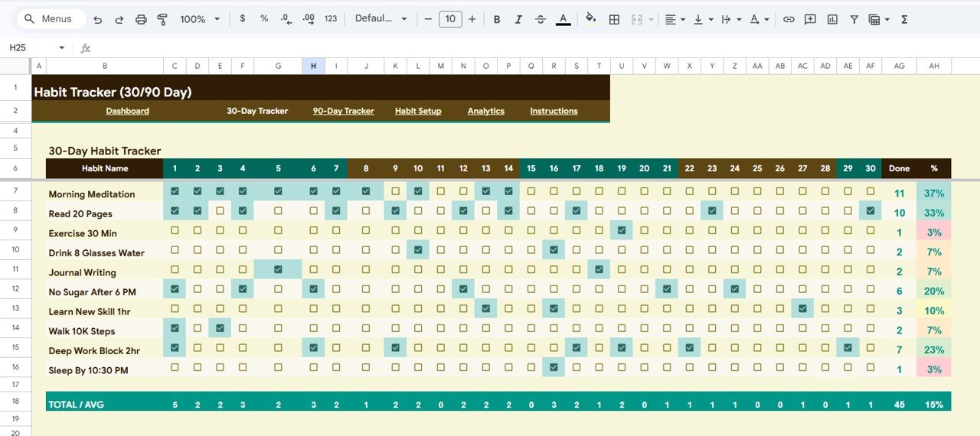
Task: Open the Dashboard link
Action: pyautogui.click(x=127, y=111)
